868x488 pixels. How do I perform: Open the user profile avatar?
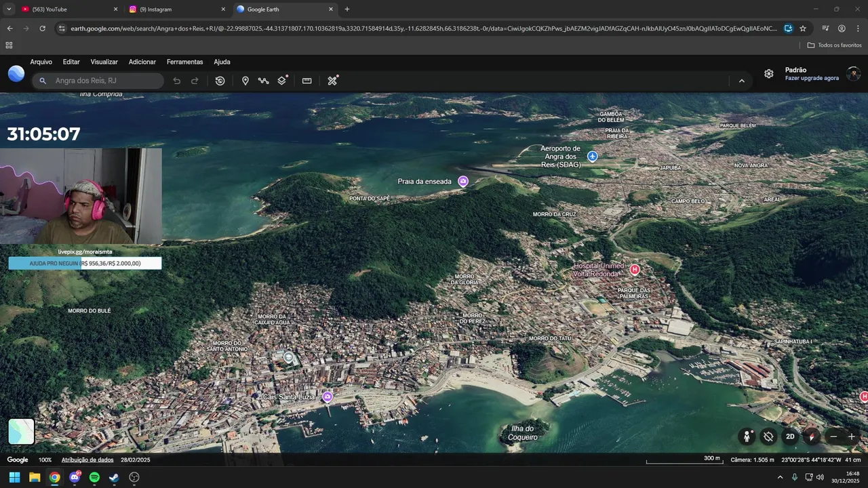point(854,74)
